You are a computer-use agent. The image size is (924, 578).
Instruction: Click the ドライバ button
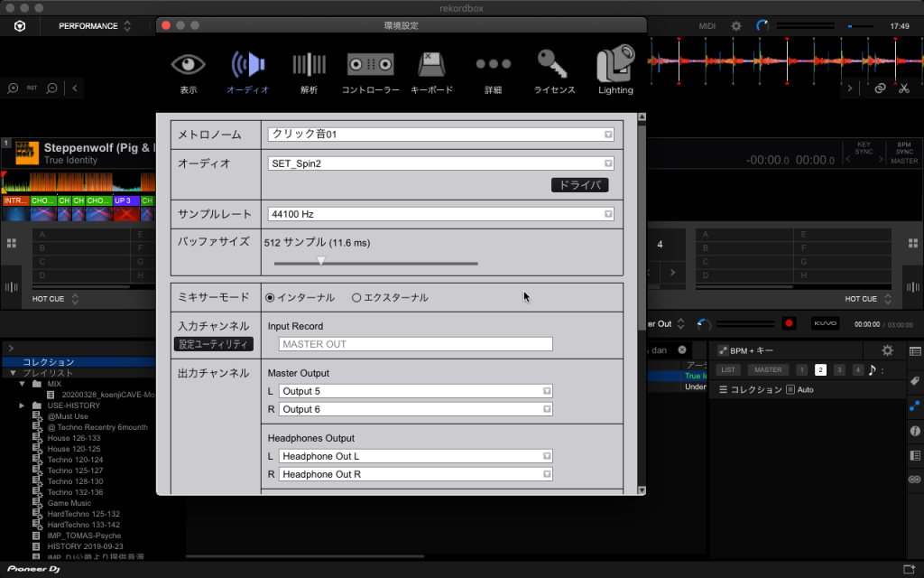pyautogui.click(x=580, y=185)
